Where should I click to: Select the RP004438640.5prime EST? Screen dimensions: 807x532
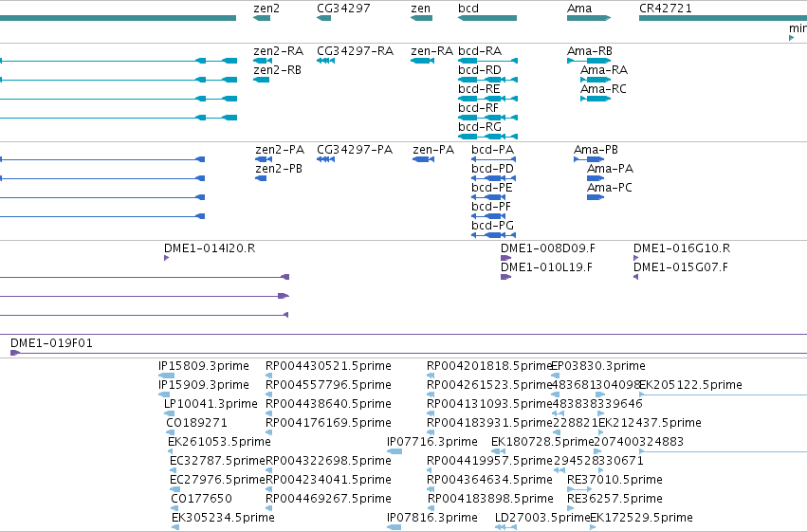(x=268, y=413)
